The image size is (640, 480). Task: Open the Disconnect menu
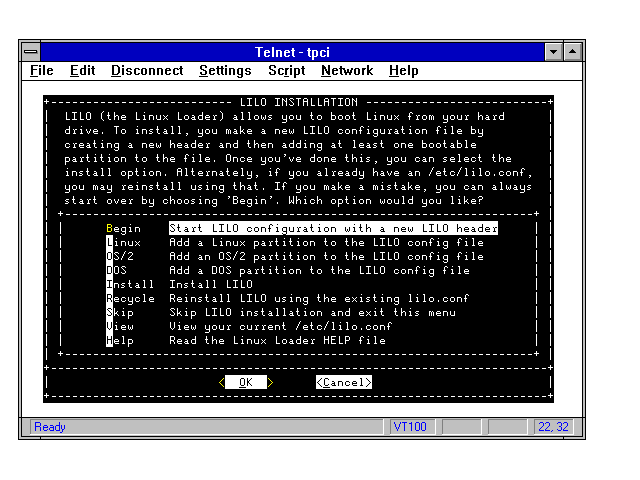(147, 71)
